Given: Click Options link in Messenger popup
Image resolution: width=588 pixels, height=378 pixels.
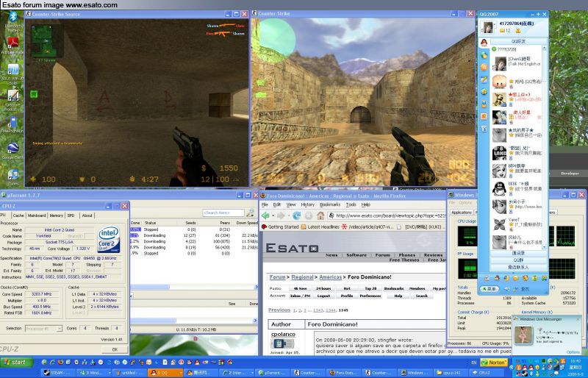Looking at the screenshot, I should (573, 352).
